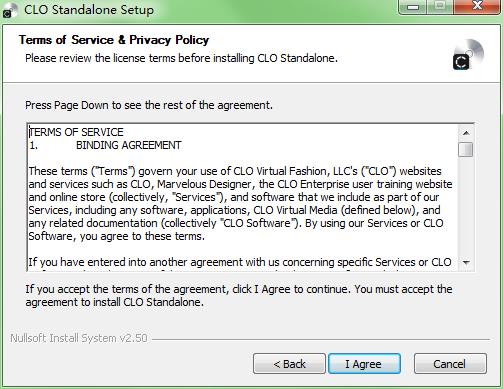Minimize the CLO Standalone Setup window
Image resolution: width=503 pixels, height=389 pixels.
(x=413, y=7)
